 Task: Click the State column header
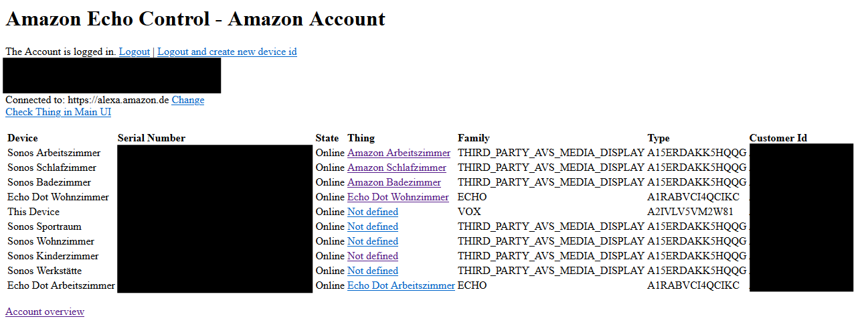point(327,138)
